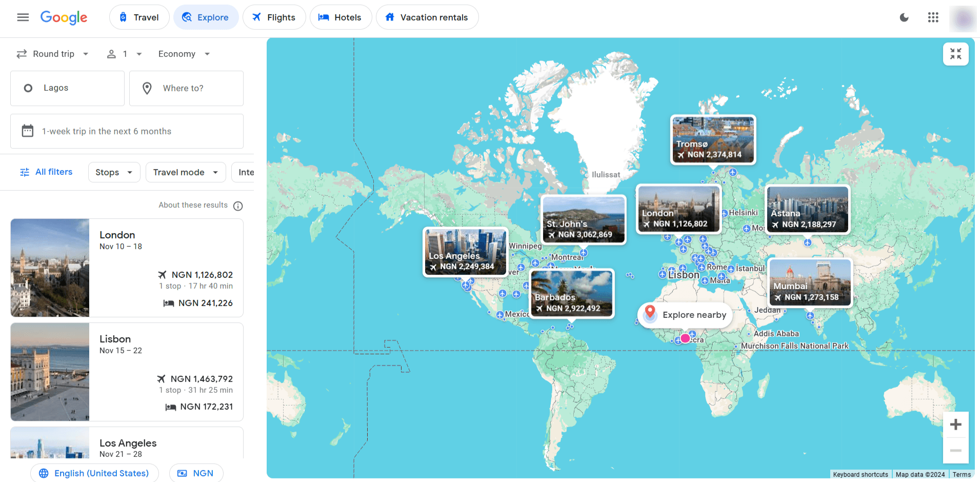980x482 pixels.
Task: Go to the Hotels tab
Action: point(341,17)
